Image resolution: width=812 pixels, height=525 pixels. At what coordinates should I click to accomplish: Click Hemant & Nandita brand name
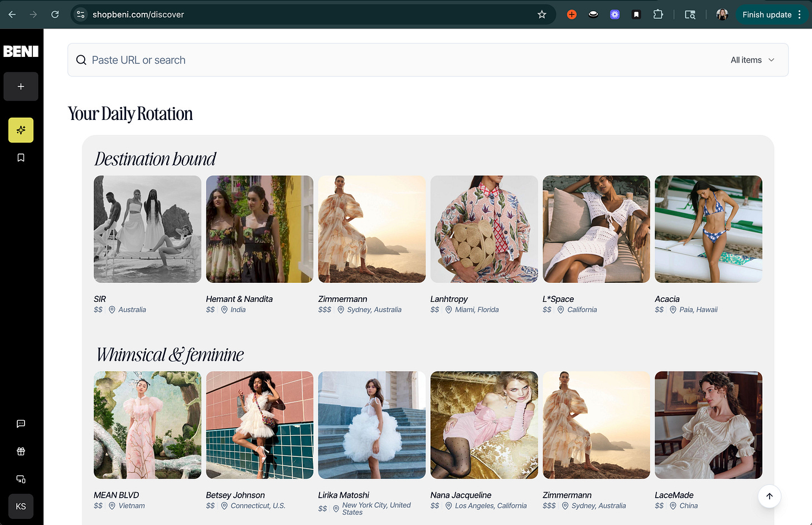click(x=239, y=299)
